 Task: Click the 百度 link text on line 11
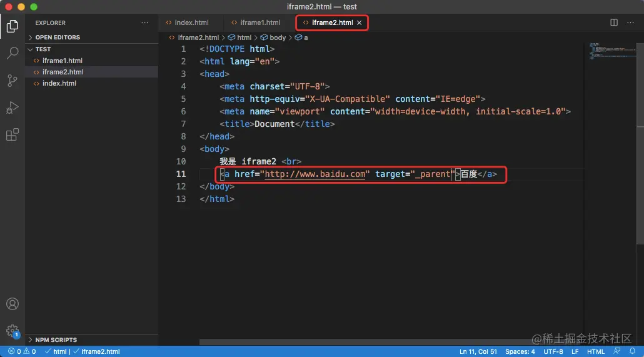pos(469,174)
